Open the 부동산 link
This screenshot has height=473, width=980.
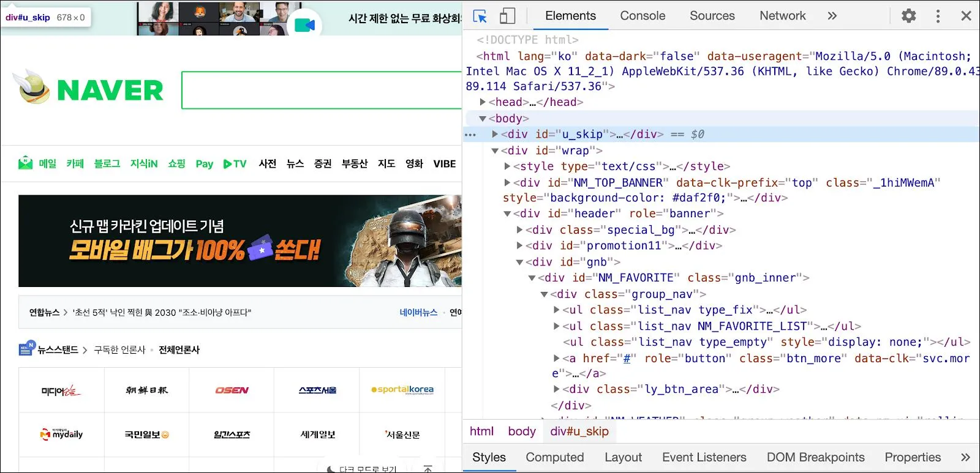click(355, 163)
